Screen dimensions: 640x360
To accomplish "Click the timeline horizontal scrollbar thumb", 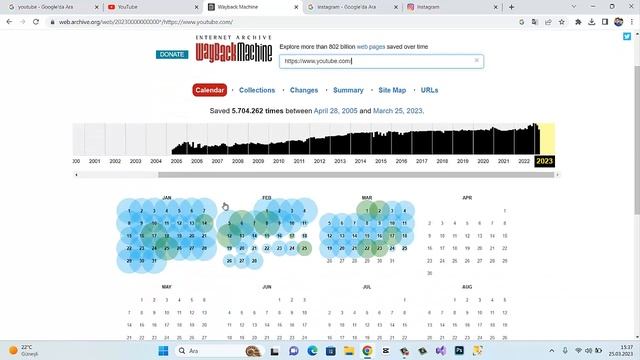I will click(356, 175).
